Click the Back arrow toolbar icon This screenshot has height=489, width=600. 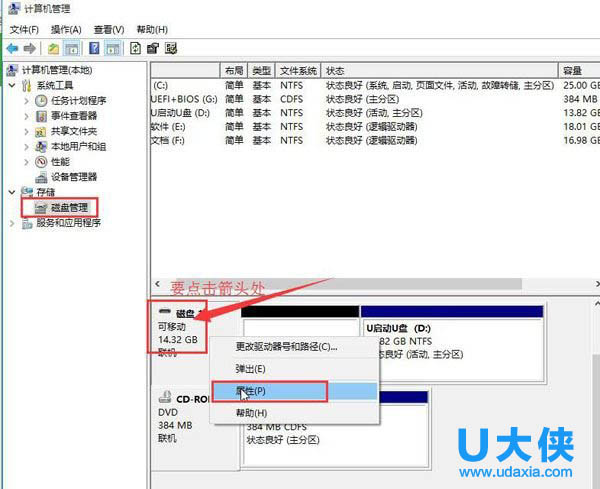pyautogui.click(x=11, y=47)
